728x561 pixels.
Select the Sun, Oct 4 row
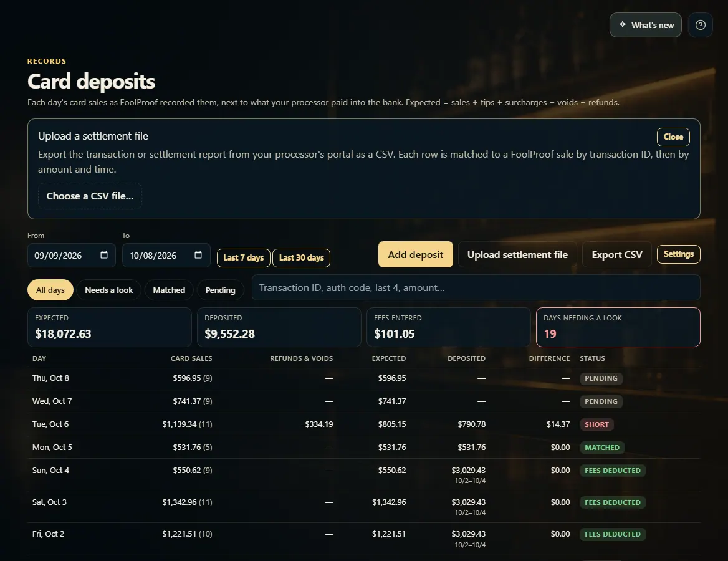coord(363,474)
